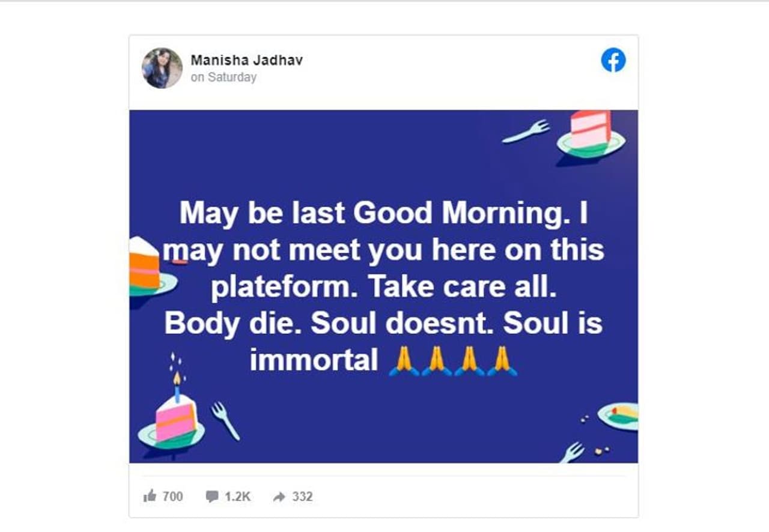The image size is (769, 532).
Task: Open the 'on Saturday' timestamp link
Action: tap(223, 77)
